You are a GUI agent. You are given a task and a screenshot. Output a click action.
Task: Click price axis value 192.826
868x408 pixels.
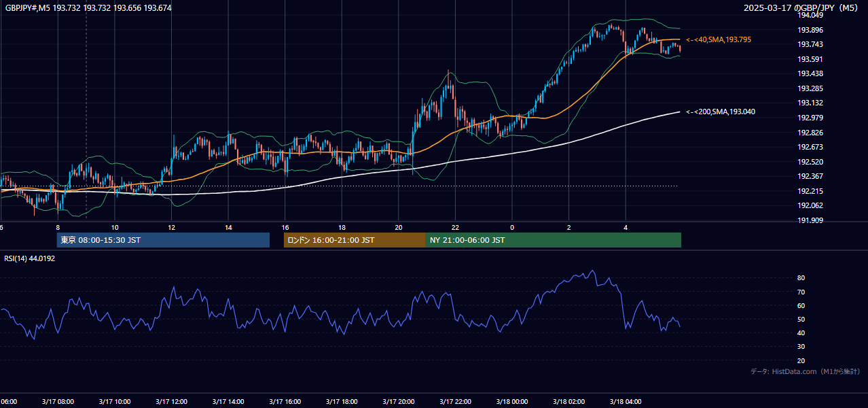pyautogui.click(x=810, y=133)
